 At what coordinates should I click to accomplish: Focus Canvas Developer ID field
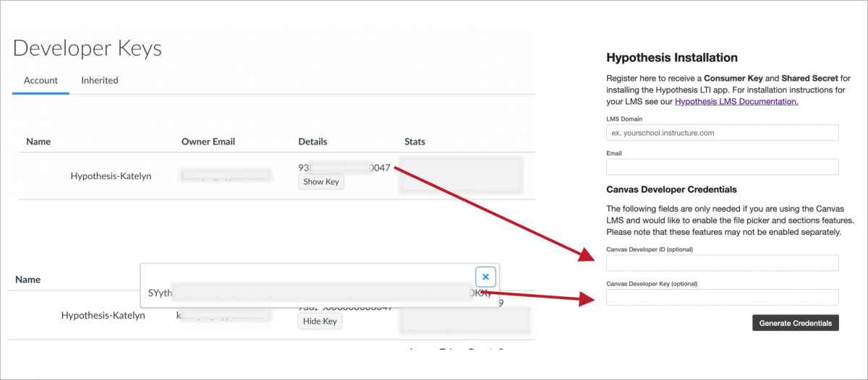coord(723,263)
